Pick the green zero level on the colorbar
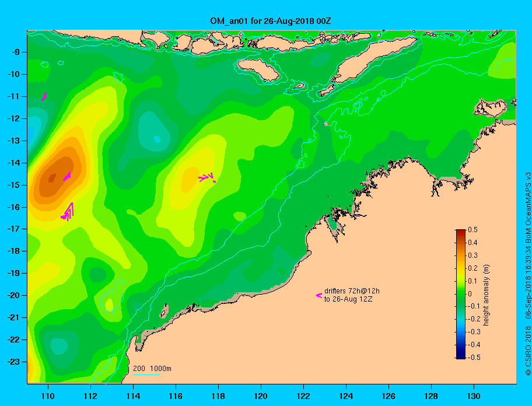532x406 pixels. tap(461, 294)
